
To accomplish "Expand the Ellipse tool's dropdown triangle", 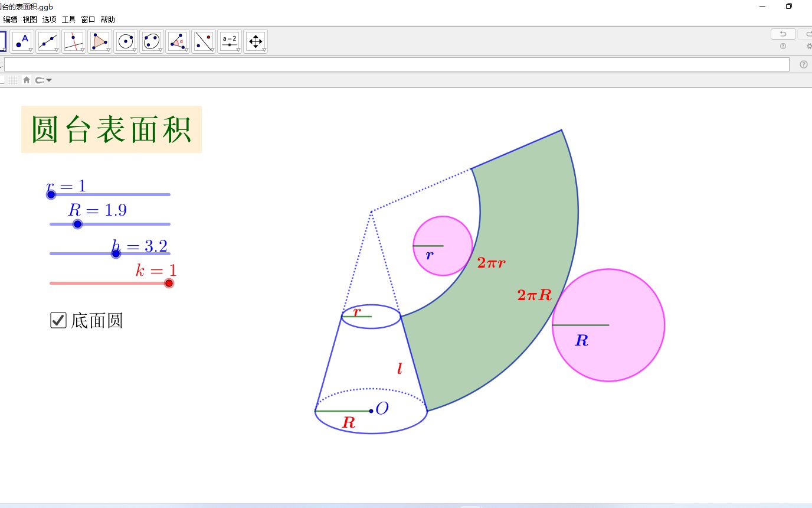I will pyautogui.click(x=161, y=50).
